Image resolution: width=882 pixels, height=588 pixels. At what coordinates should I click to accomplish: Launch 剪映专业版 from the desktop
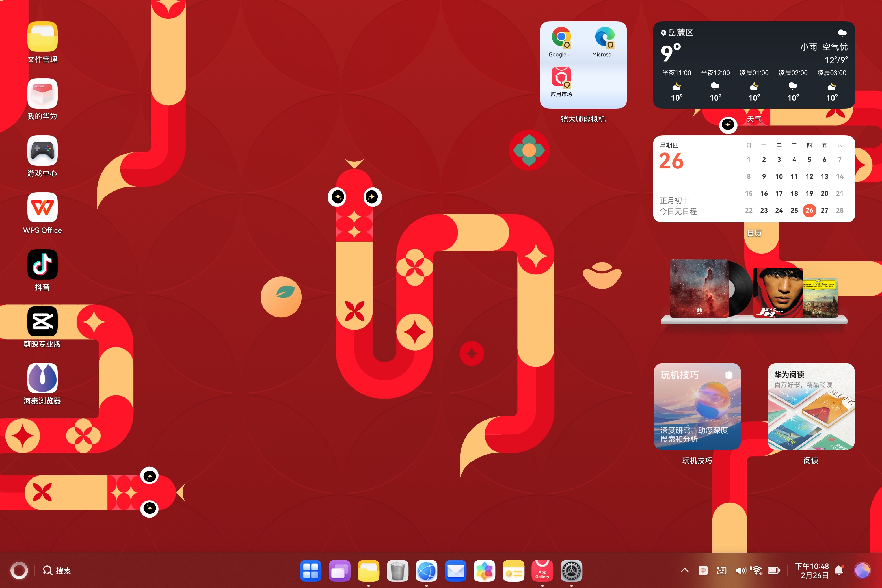pyautogui.click(x=42, y=321)
